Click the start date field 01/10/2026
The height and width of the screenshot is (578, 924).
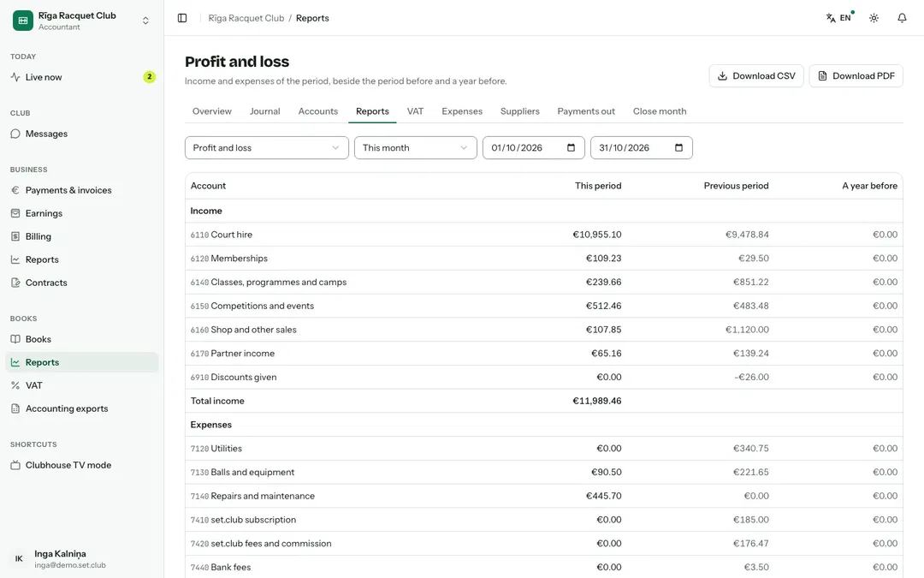click(x=533, y=147)
